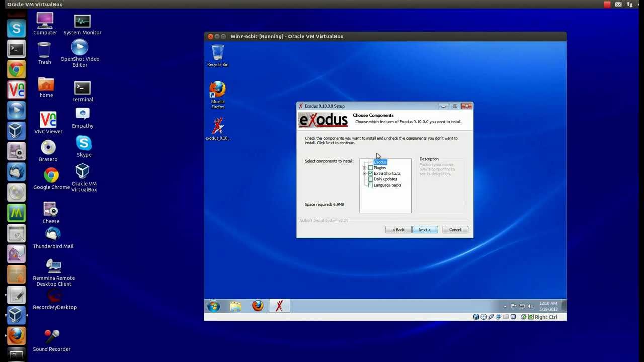
Task: Click the VirtualBox hard disk activity indicator
Action: (476, 317)
